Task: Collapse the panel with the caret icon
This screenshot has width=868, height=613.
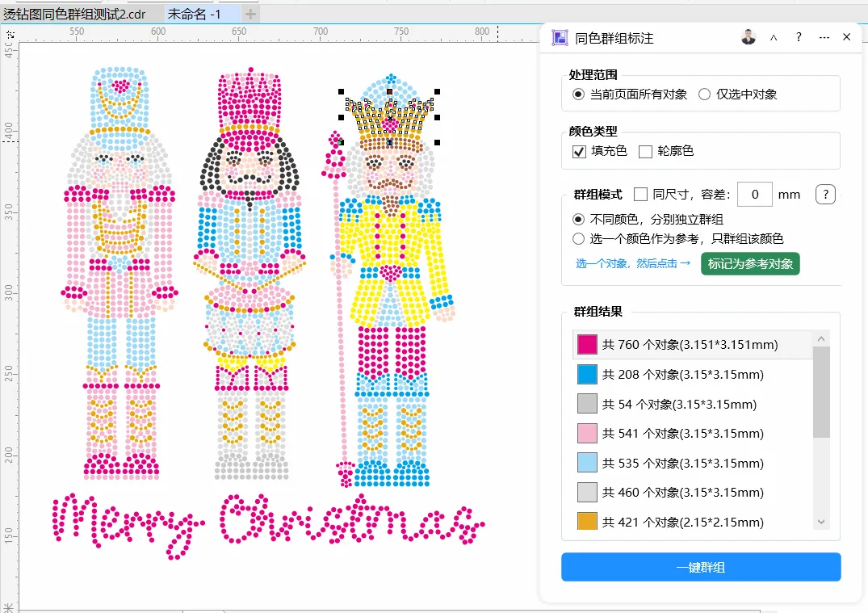Action: [x=774, y=37]
